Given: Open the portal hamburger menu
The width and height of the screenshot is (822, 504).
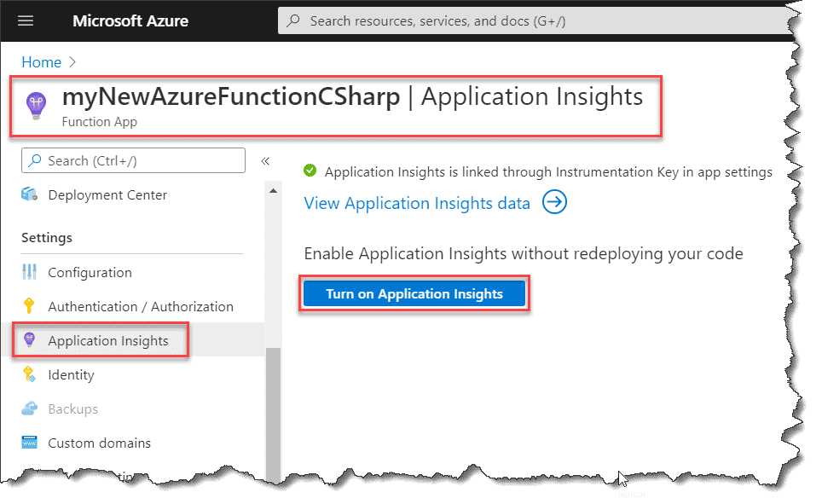Looking at the screenshot, I should (25, 20).
